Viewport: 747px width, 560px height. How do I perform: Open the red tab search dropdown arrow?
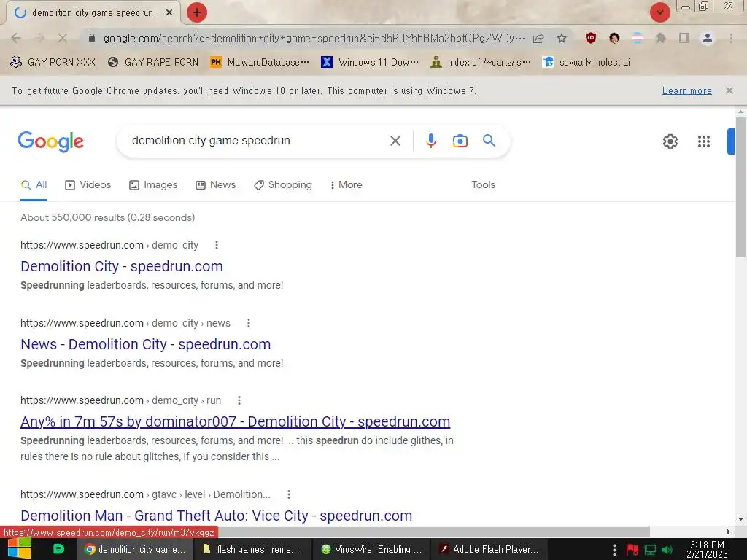(x=659, y=12)
